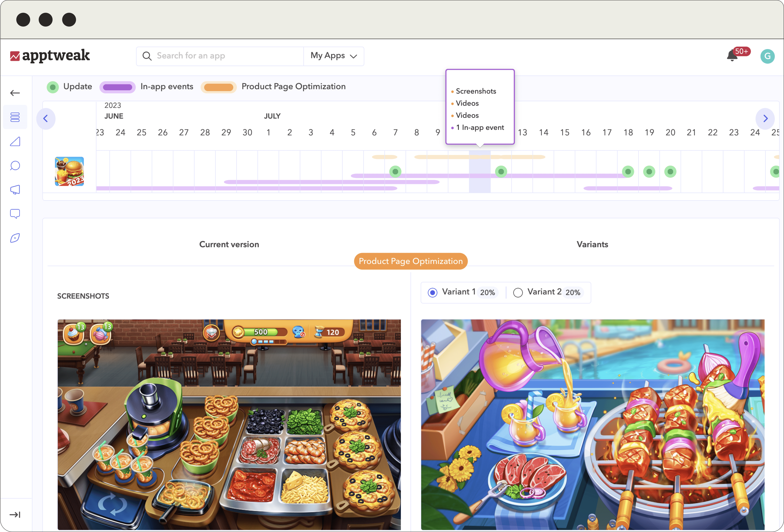
Task: Click the highlighted July 11 column
Action: 480,171
